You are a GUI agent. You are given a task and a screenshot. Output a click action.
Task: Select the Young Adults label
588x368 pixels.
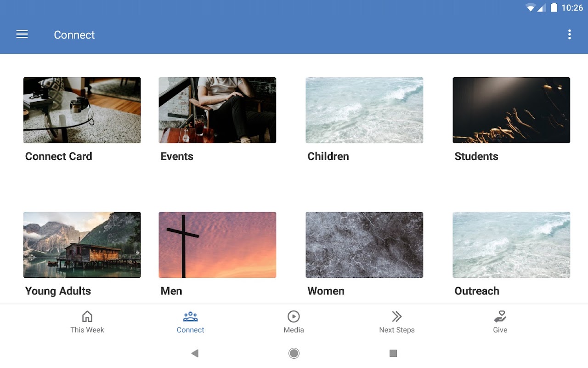click(58, 291)
